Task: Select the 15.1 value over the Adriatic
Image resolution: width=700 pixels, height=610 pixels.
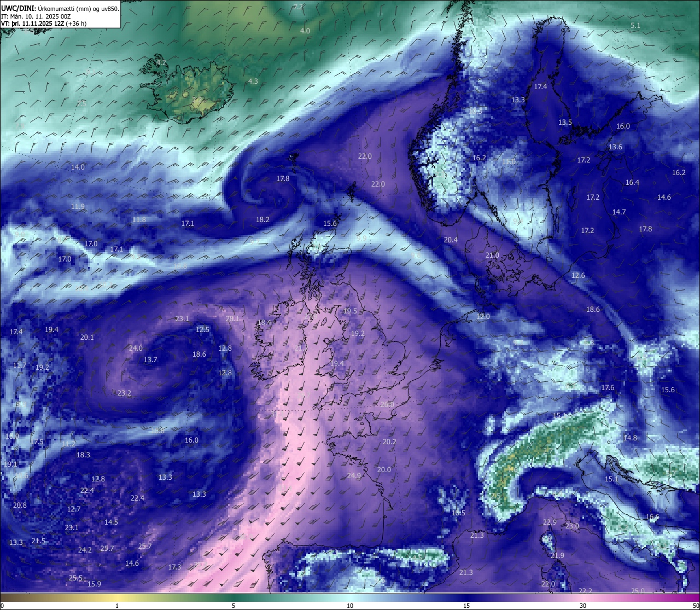Action: tap(611, 479)
